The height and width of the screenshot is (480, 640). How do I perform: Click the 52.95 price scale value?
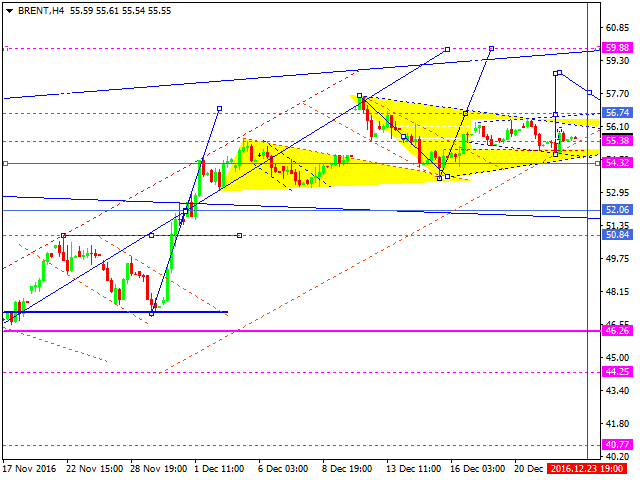(x=618, y=193)
